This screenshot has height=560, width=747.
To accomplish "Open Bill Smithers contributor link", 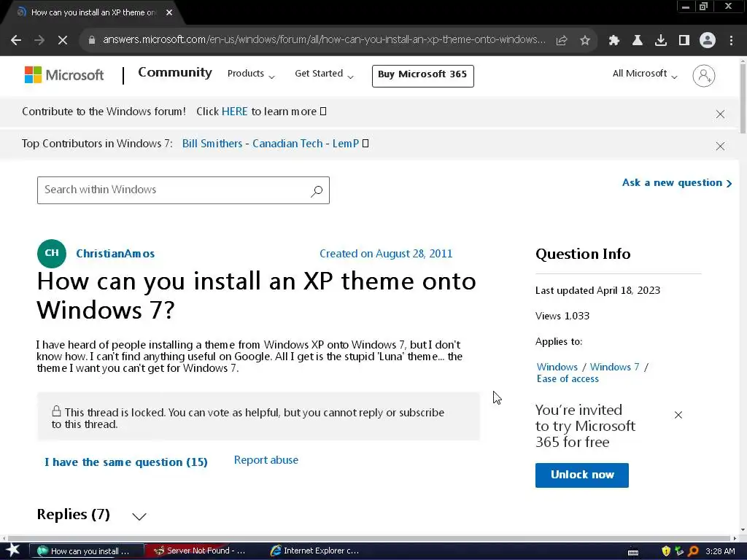I will click(212, 144).
